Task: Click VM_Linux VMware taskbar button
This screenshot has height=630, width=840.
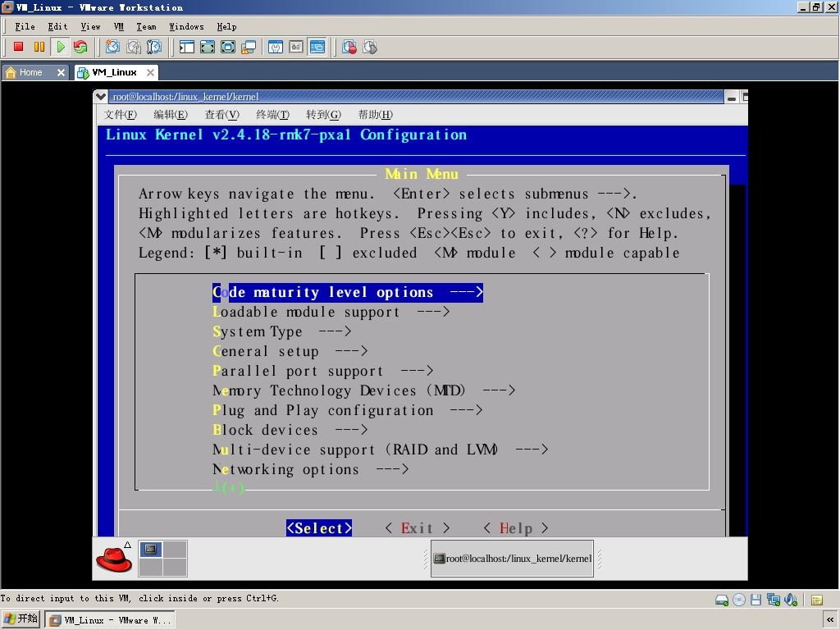Action: [110, 620]
